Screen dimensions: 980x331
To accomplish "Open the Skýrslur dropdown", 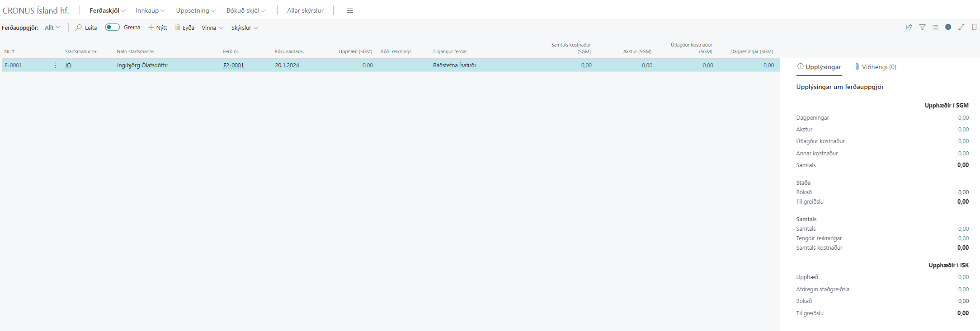I will click(x=245, y=28).
